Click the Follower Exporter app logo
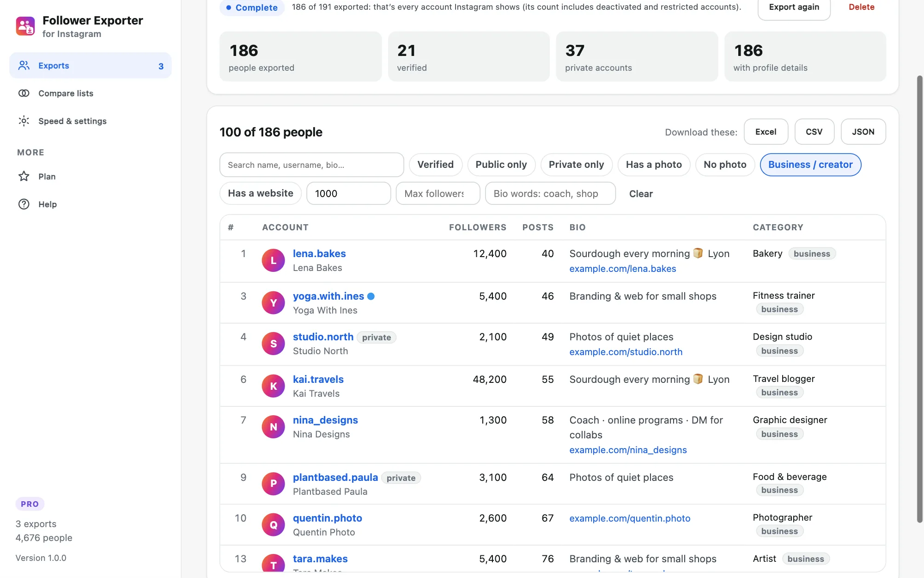Screen dimensions: 924x578 click(x=25, y=26)
